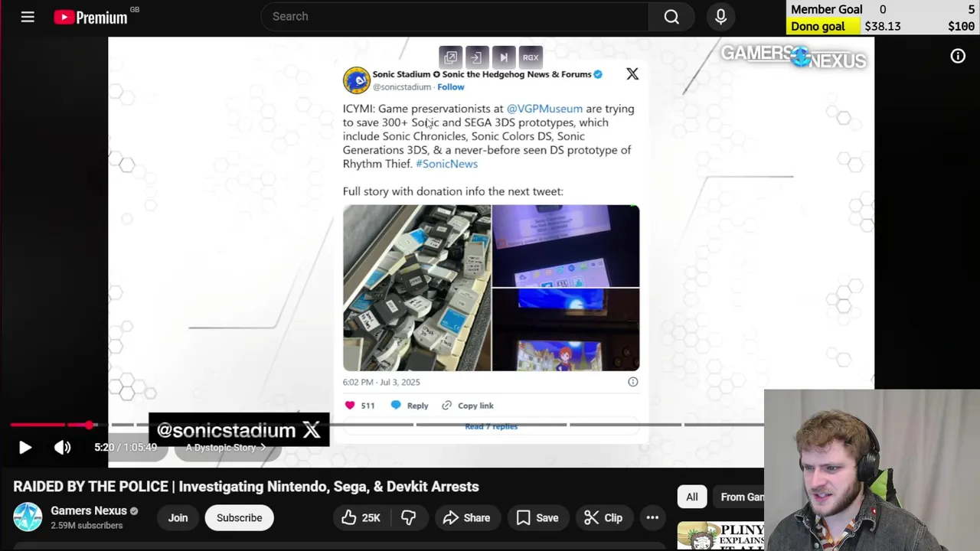
Task: Click the overlay exit arrow icon
Action: click(x=476, y=57)
